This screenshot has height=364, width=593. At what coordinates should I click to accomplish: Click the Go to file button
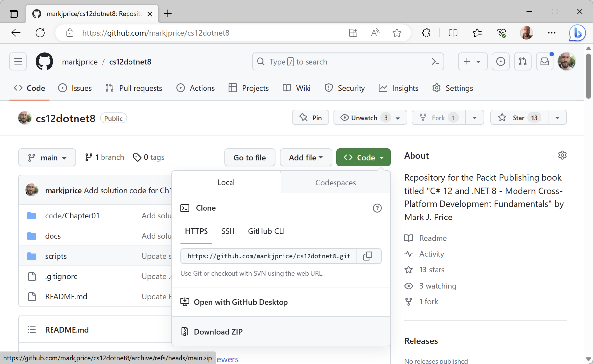[x=250, y=157]
